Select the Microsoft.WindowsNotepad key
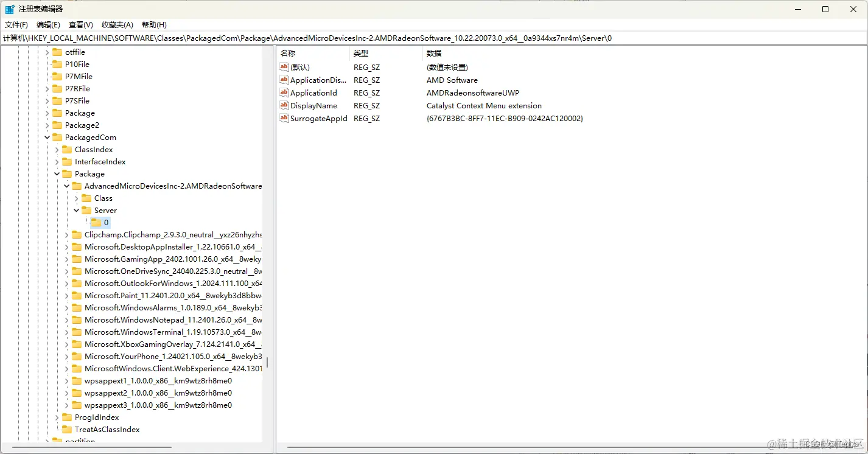 tap(173, 320)
